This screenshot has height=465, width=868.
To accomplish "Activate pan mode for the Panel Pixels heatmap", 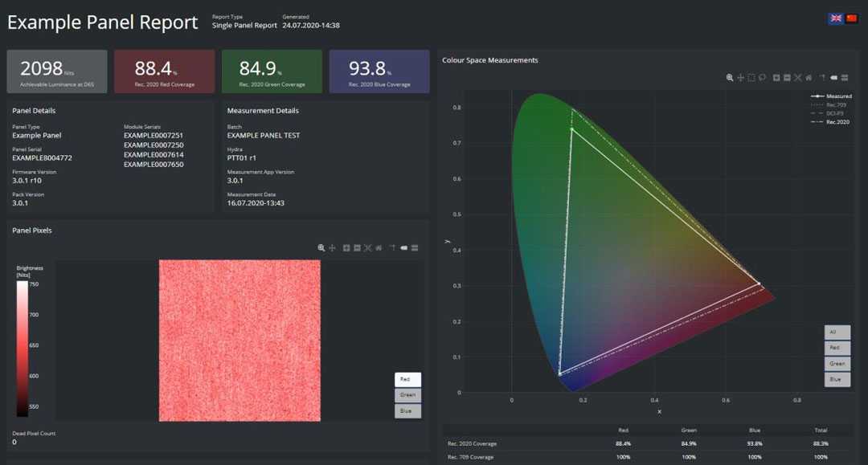I will [x=332, y=248].
